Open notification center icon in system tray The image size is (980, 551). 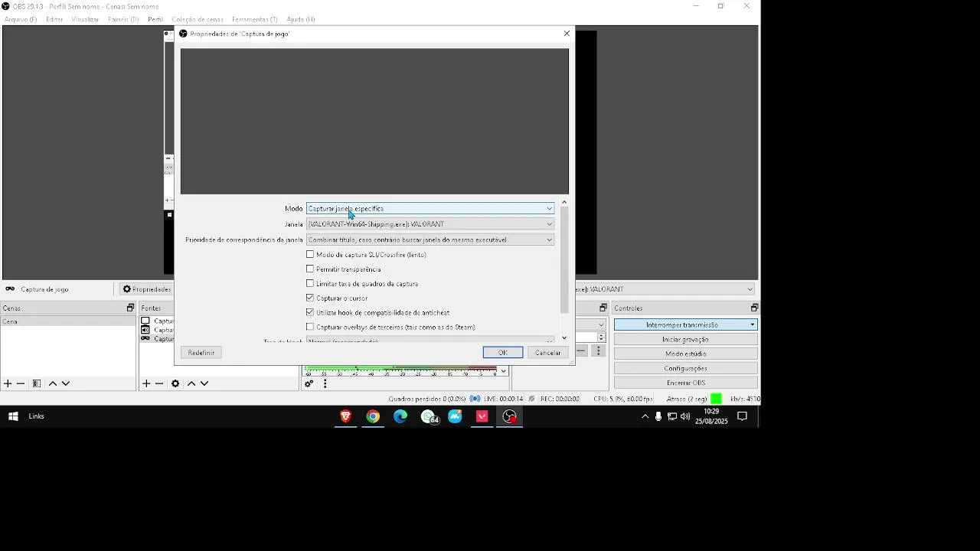[x=742, y=416]
